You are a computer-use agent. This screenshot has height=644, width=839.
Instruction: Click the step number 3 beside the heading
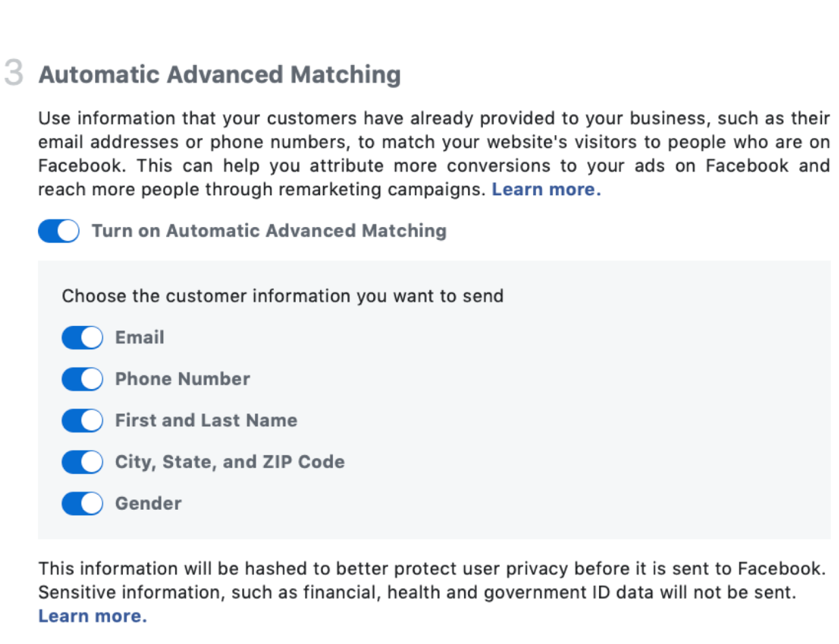click(14, 73)
